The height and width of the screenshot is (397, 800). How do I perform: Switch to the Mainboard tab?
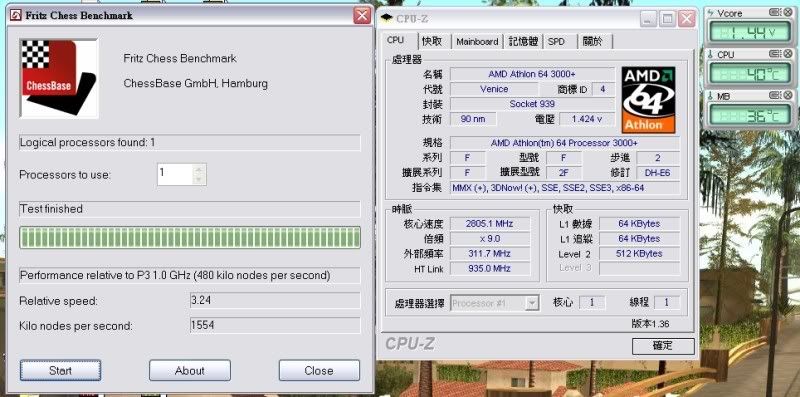(x=477, y=42)
